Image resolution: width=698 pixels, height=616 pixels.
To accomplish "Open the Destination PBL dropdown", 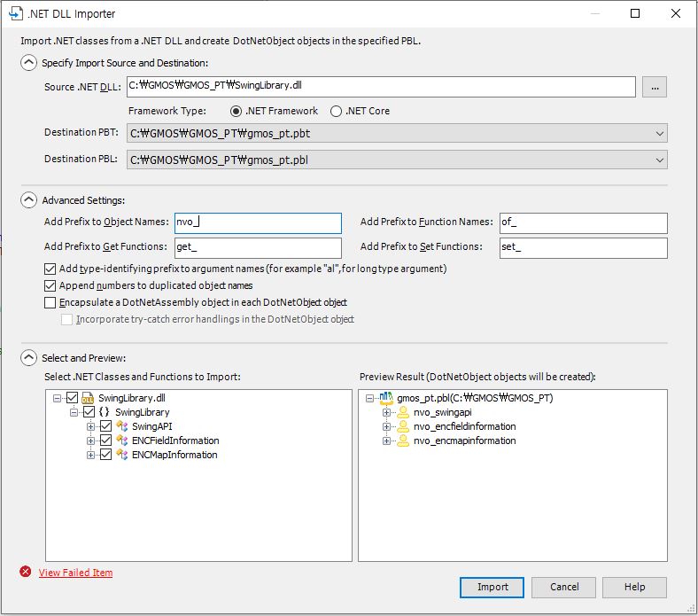I will click(659, 160).
